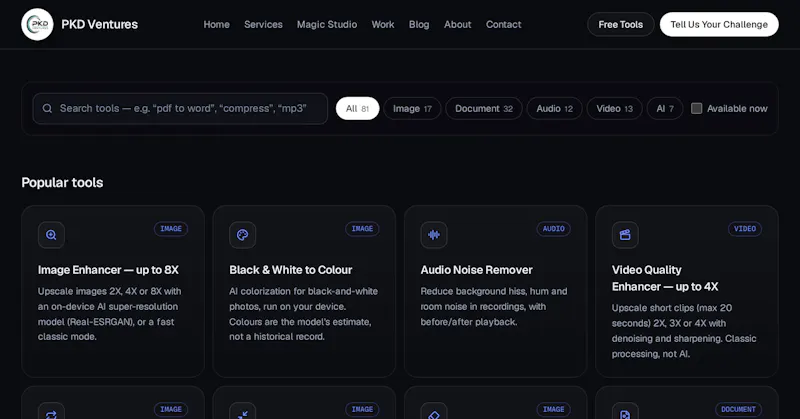Open the Blog navigation link
The image size is (800, 419).
419,24
